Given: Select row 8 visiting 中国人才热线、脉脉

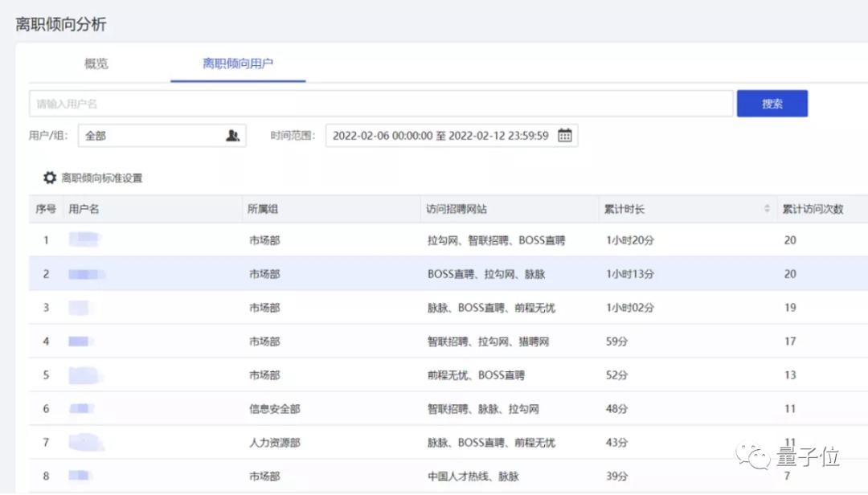Looking at the screenshot, I should pyautogui.click(x=448, y=476).
